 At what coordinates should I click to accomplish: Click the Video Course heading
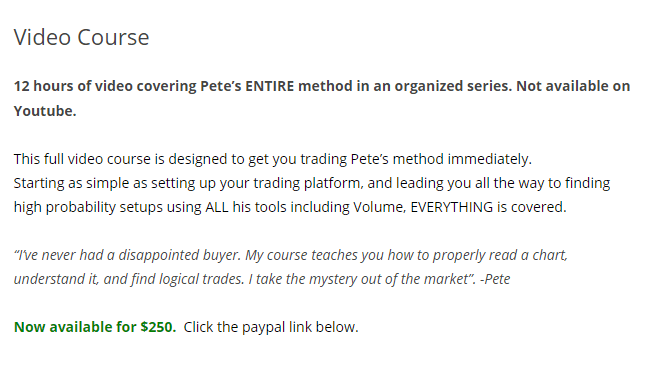[81, 37]
